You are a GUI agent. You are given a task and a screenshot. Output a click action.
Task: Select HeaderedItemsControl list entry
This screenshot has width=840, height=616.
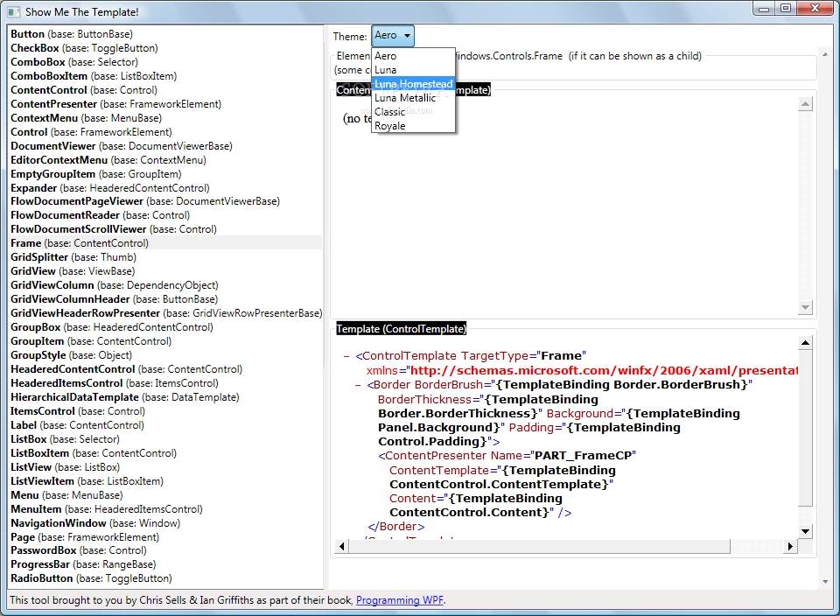click(166, 383)
